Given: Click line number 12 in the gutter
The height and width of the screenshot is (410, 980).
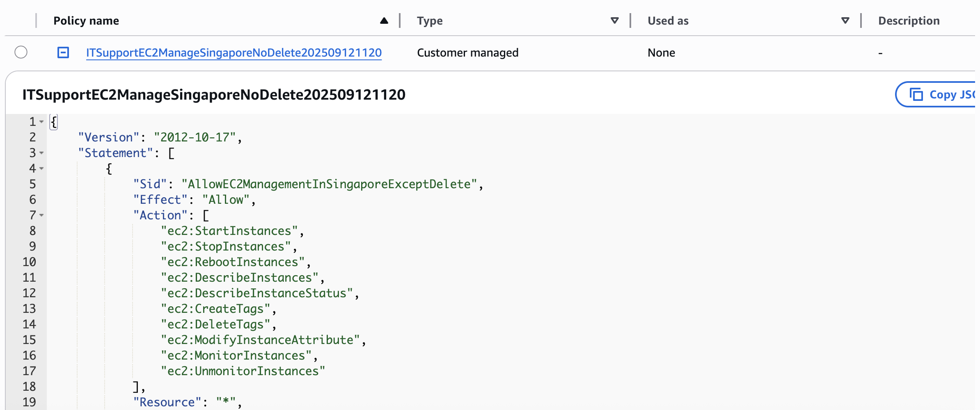Looking at the screenshot, I should click(29, 293).
